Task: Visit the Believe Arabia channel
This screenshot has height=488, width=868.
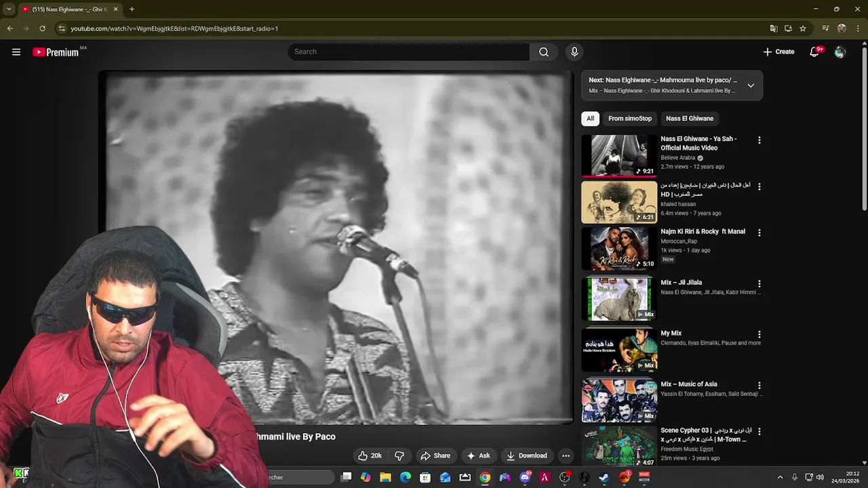Action: coord(678,158)
